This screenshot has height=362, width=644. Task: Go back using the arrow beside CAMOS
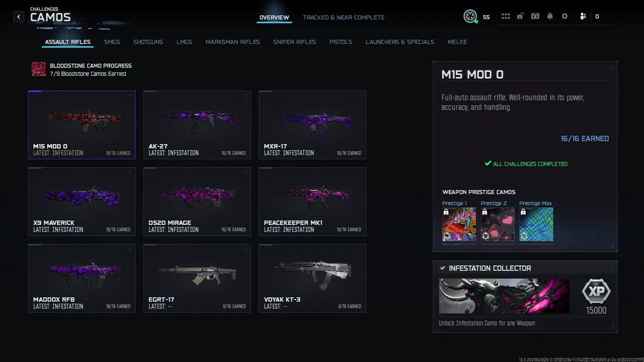19,17
